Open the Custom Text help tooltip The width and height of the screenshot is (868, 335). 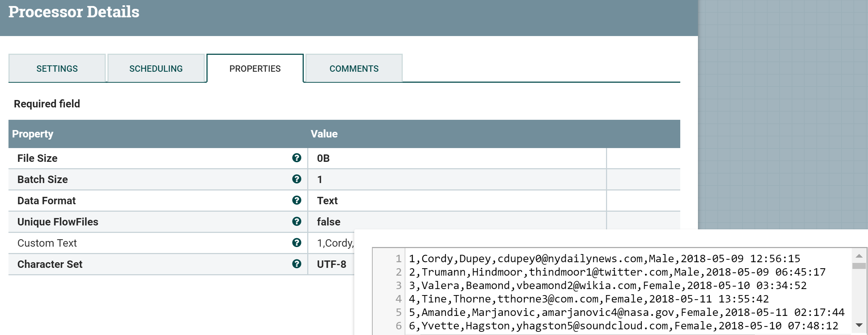coord(296,243)
